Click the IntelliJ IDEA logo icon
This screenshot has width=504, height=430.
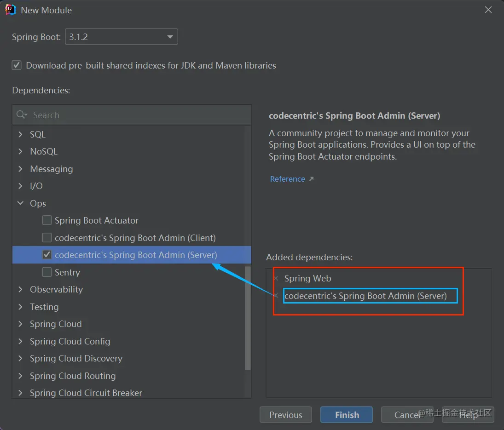[10, 10]
